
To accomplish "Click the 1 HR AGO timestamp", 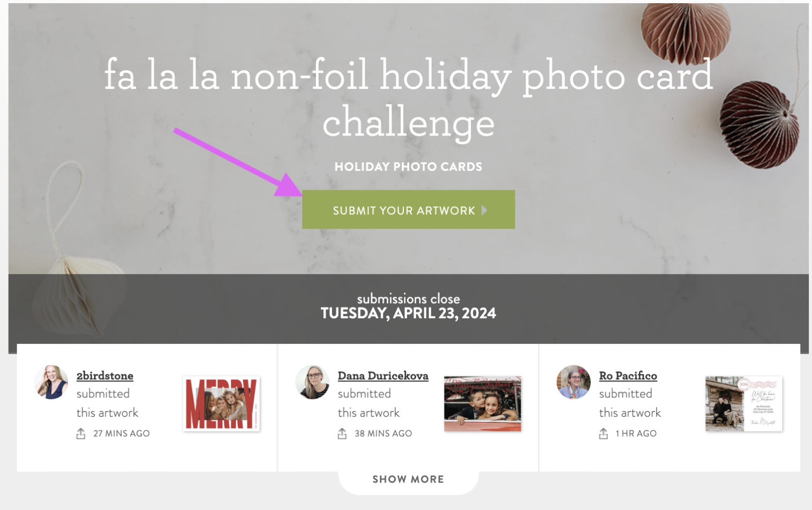I will pyautogui.click(x=636, y=433).
